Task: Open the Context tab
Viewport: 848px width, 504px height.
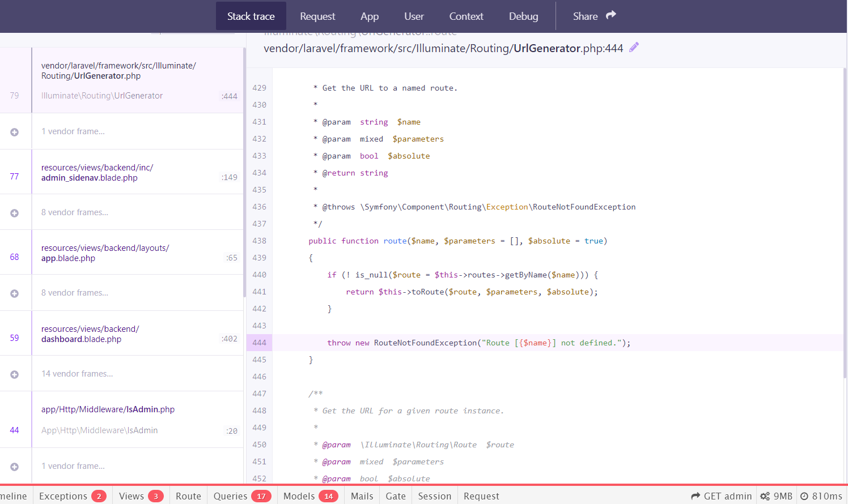Action: pyautogui.click(x=466, y=16)
